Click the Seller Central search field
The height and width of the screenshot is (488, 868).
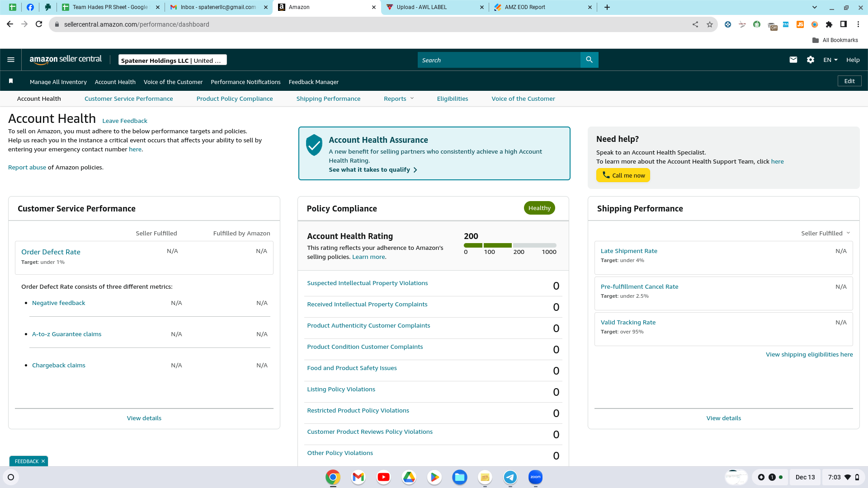click(x=499, y=60)
